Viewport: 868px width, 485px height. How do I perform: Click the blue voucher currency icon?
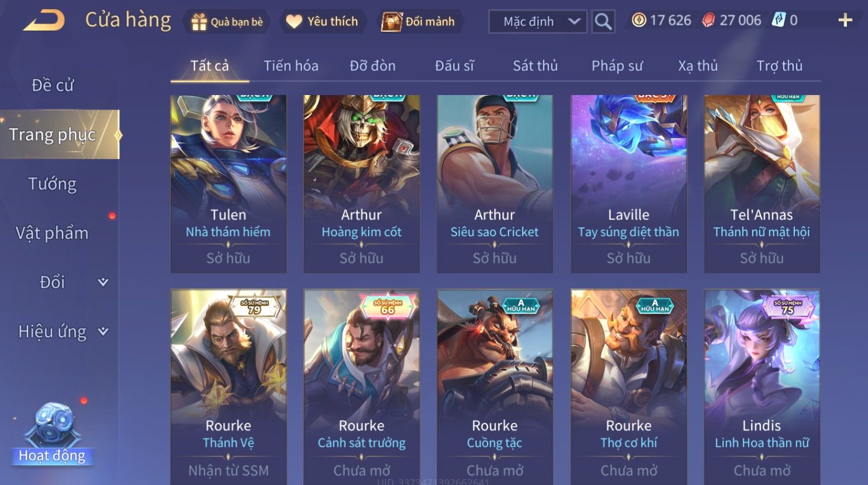click(779, 20)
